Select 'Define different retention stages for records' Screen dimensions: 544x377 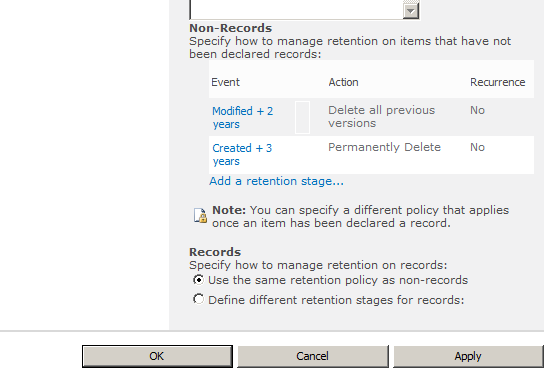pyautogui.click(x=198, y=299)
